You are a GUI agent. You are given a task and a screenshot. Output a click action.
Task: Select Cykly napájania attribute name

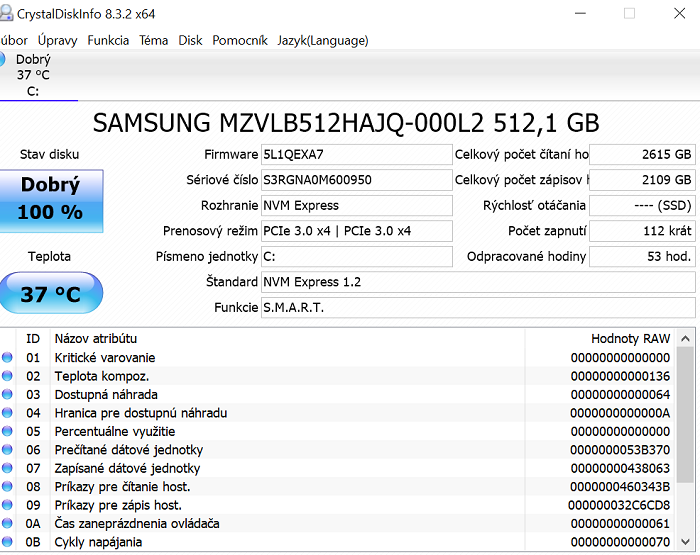click(98, 542)
